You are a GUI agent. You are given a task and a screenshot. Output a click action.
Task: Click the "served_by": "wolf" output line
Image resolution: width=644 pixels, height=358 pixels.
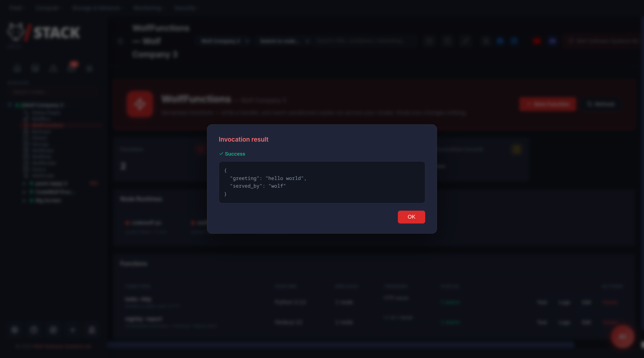tap(258, 186)
